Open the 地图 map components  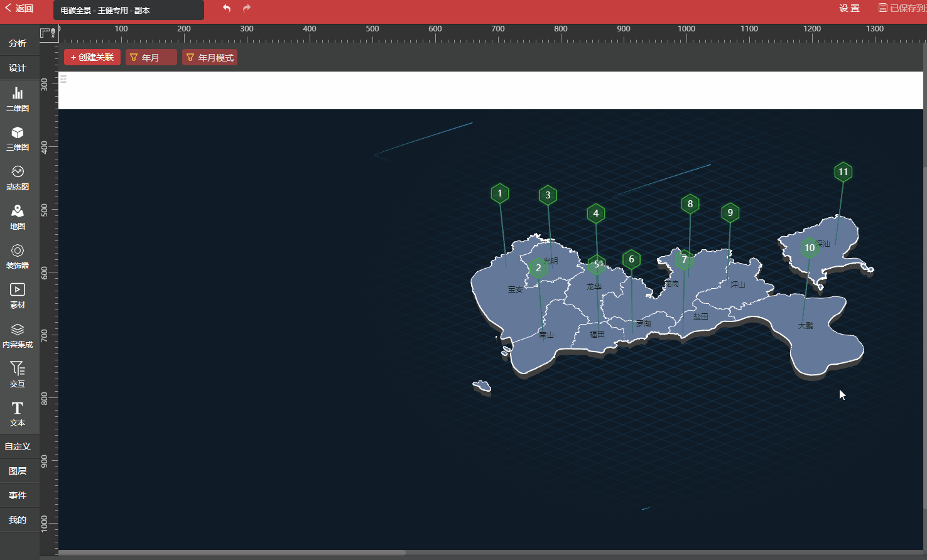click(18, 217)
